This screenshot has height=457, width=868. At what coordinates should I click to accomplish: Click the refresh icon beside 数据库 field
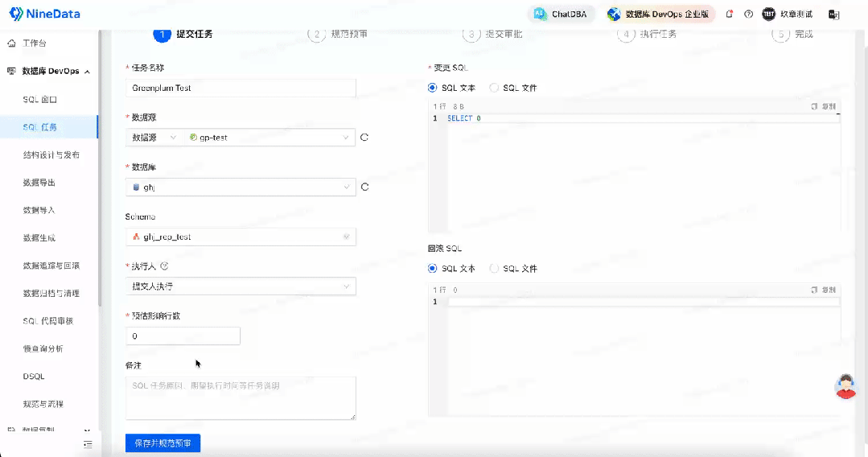[x=364, y=187]
